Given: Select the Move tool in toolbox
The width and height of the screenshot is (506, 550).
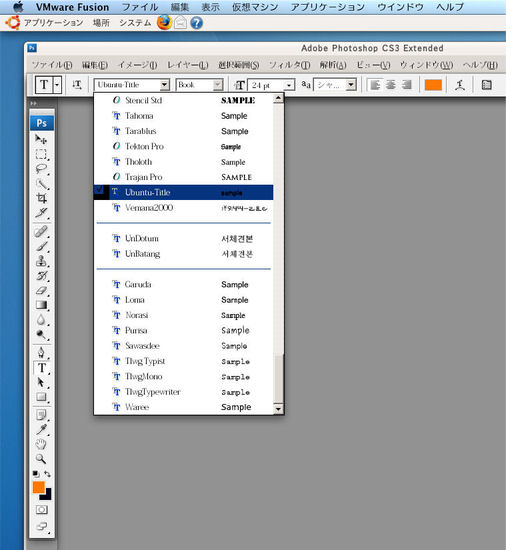Looking at the screenshot, I should pyautogui.click(x=41, y=139).
